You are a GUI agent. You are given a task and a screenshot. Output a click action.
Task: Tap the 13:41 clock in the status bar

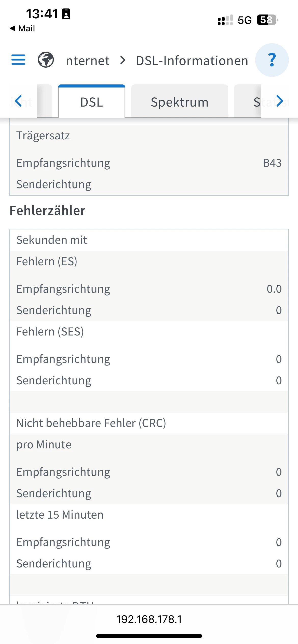pyautogui.click(x=42, y=14)
